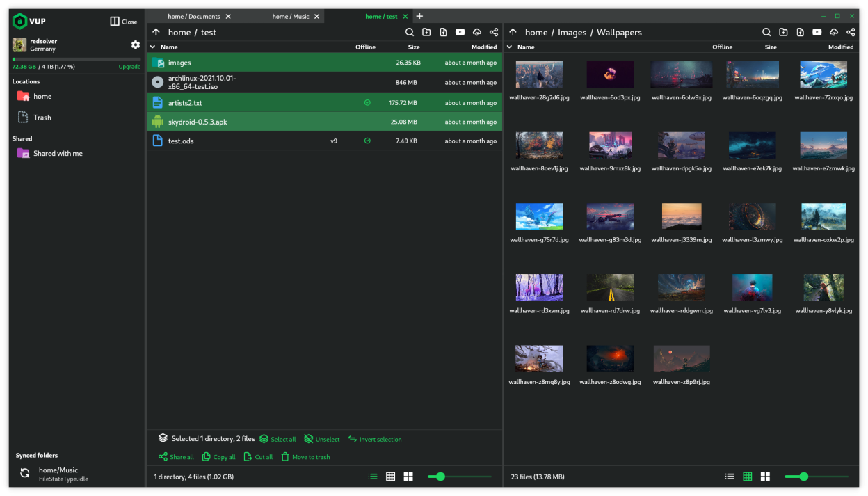
Task: Click the Upgrade storage link
Action: tap(129, 66)
